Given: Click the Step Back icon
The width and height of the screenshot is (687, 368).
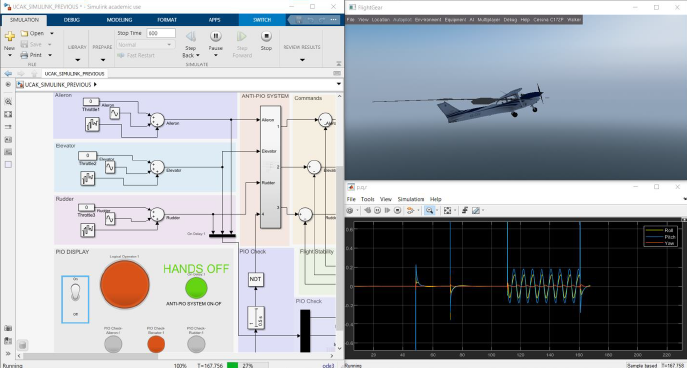Looking at the screenshot, I should click(191, 36).
